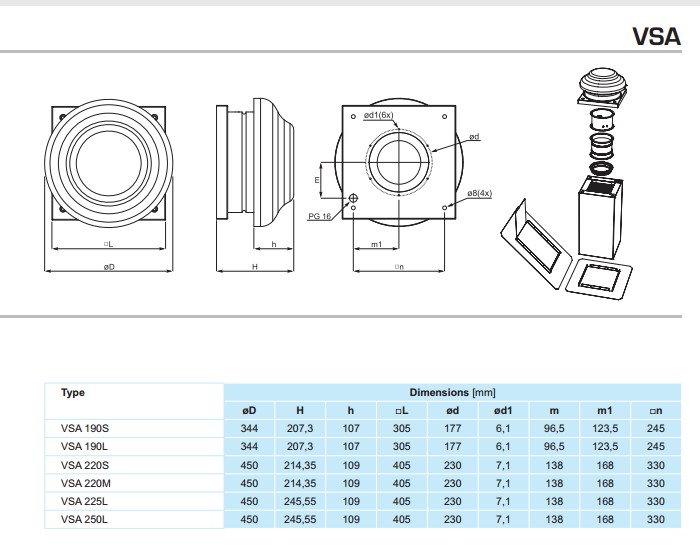
Task: Click the 'ød1(6x)' label in drawing
Action: coord(378,115)
